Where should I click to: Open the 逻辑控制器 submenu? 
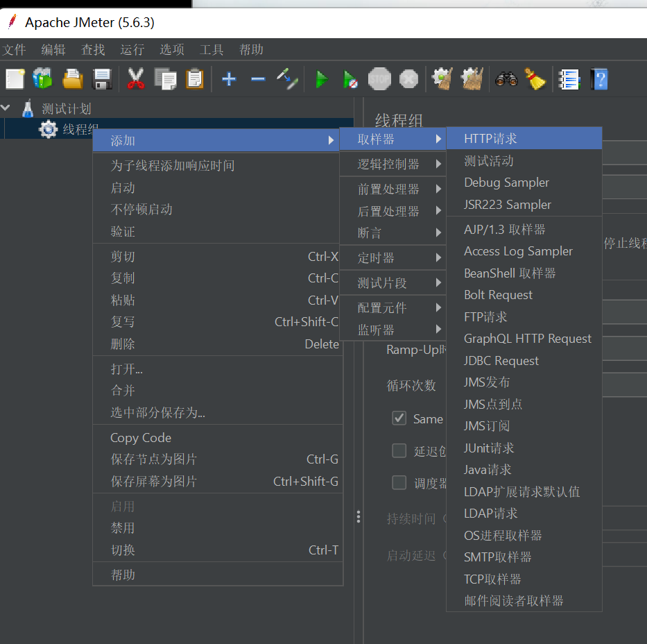click(x=392, y=164)
